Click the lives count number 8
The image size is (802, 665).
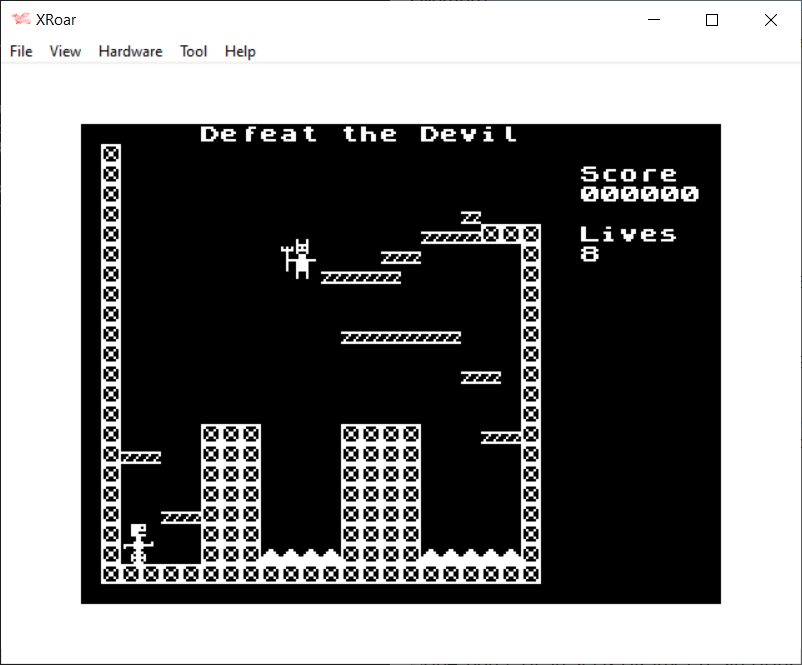590,254
